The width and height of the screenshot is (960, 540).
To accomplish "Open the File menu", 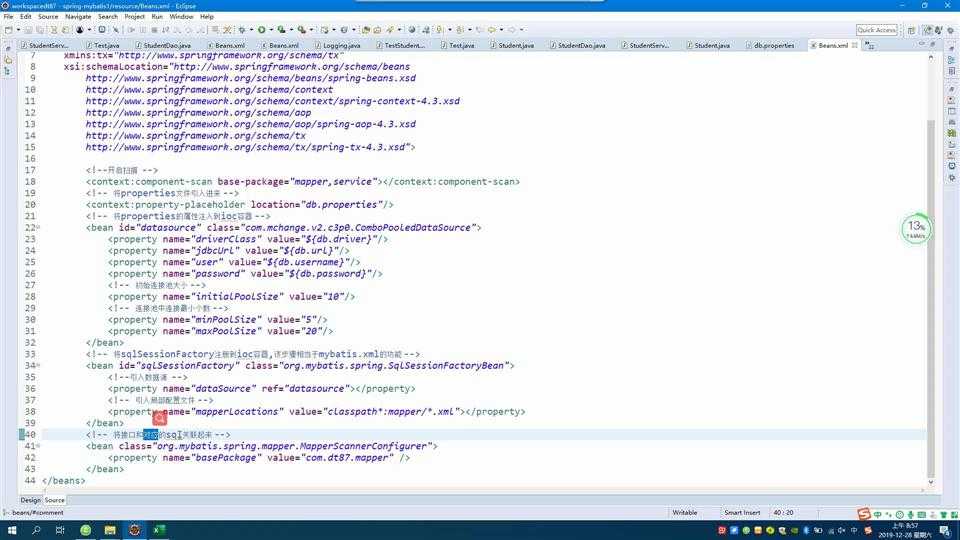I will pyautogui.click(x=9, y=17).
